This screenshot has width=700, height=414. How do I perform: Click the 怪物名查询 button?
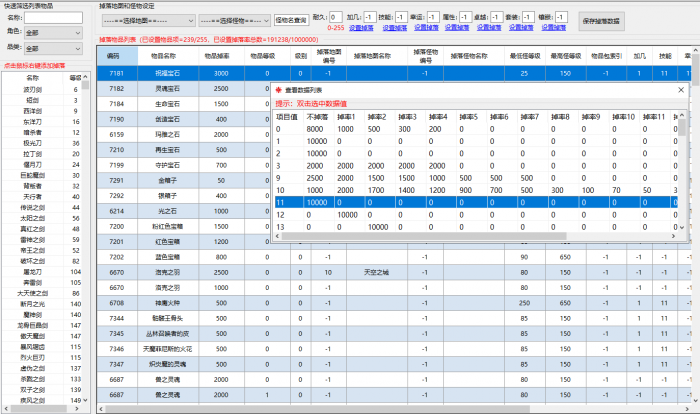click(291, 19)
